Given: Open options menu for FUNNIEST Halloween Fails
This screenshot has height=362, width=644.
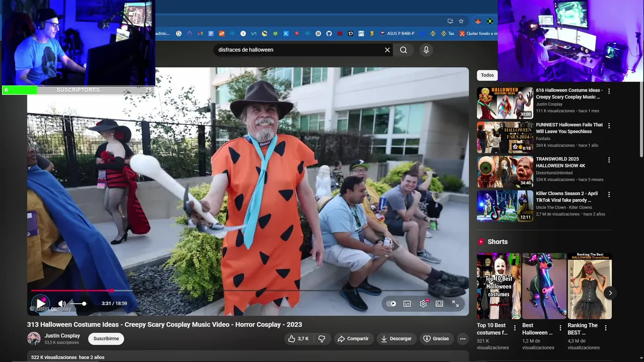Looking at the screenshot, I should (x=609, y=126).
